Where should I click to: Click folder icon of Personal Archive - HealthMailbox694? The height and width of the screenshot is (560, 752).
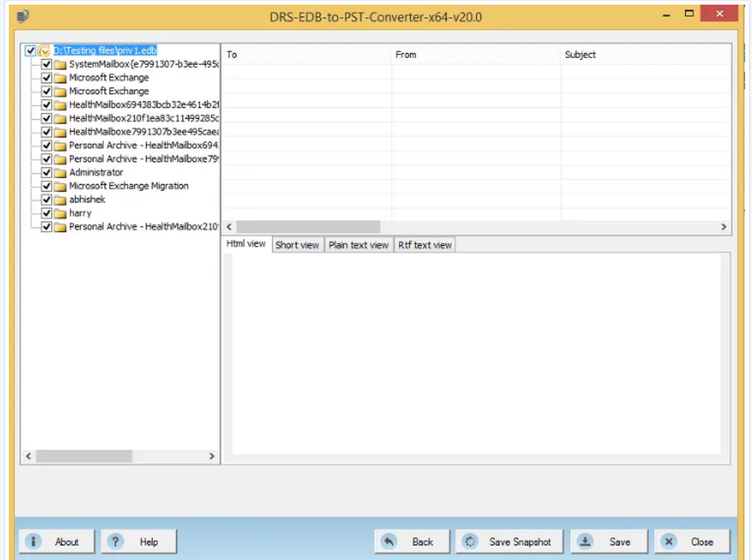pyautogui.click(x=60, y=145)
